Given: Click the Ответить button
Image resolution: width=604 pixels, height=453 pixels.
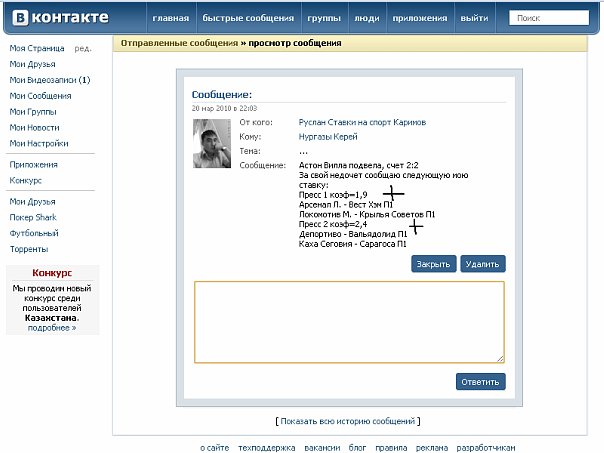Looking at the screenshot, I should pyautogui.click(x=480, y=382).
